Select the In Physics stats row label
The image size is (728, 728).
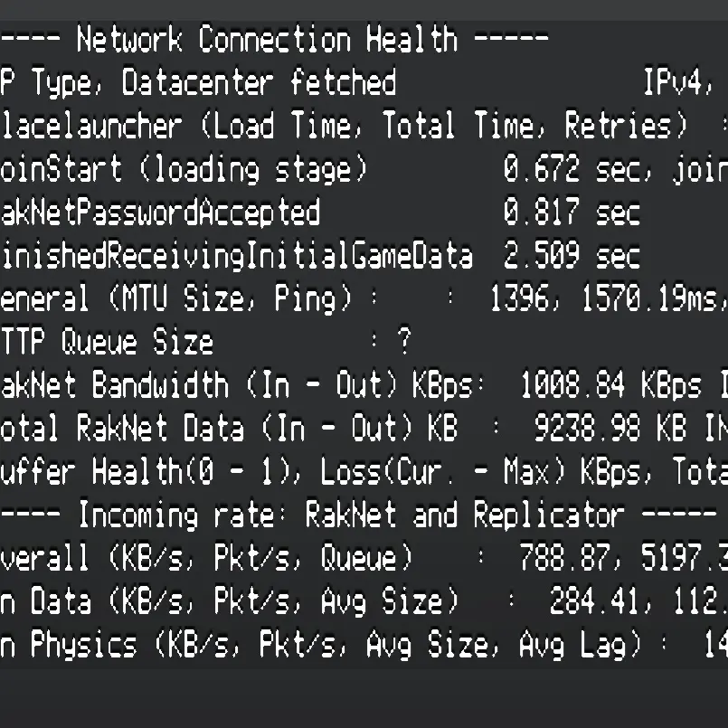[x=320, y=645]
